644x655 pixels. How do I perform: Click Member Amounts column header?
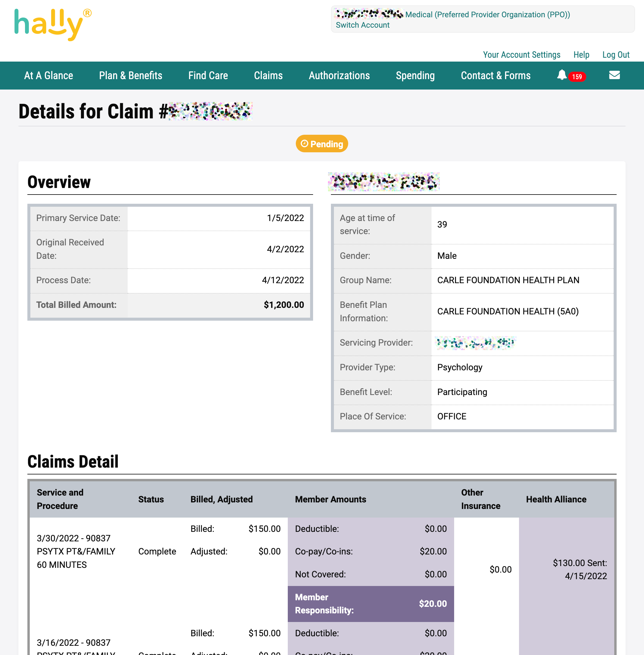coord(330,499)
